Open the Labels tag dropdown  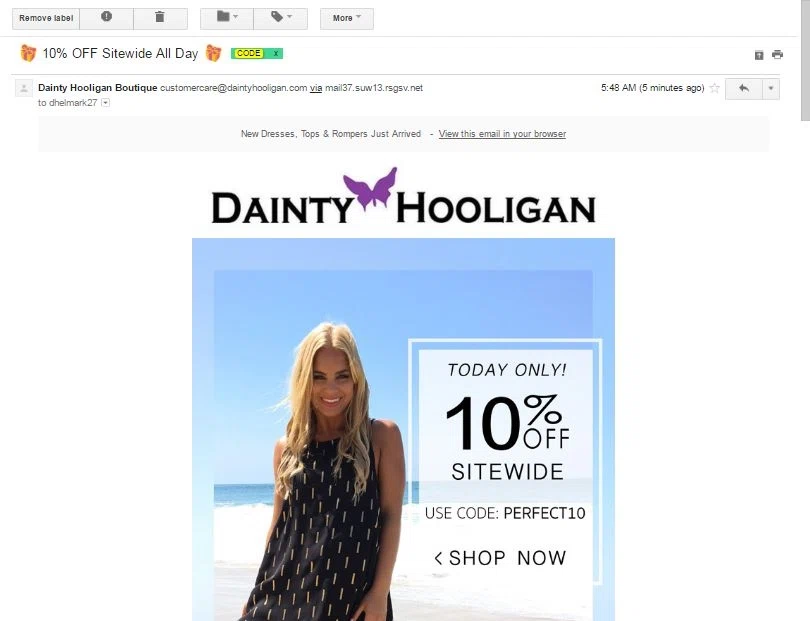coord(281,18)
